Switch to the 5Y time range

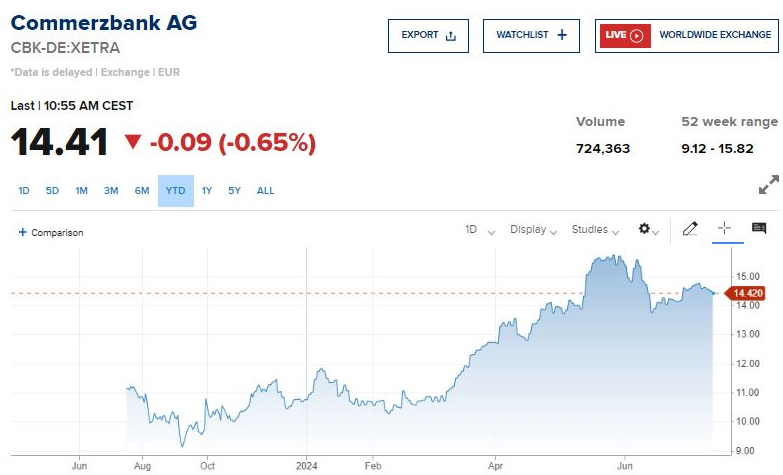coord(234,190)
